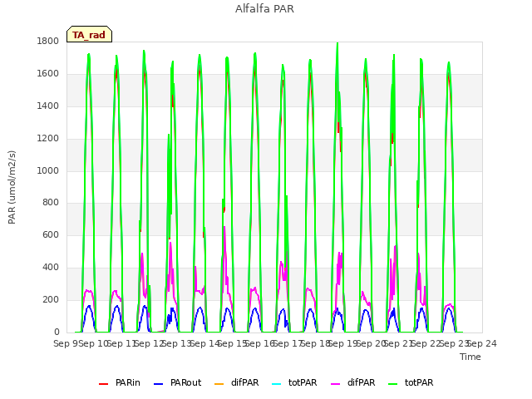Click the Sep 9 x-axis tick label
The width and height of the screenshot is (532, 399).
tap(66, 343)
